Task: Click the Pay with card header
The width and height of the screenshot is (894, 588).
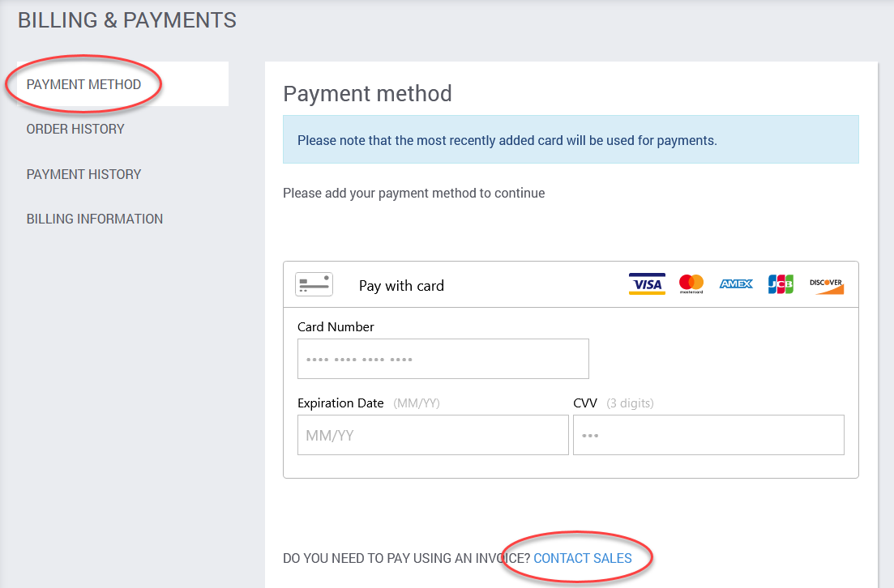Action: (x=571, y=284)
